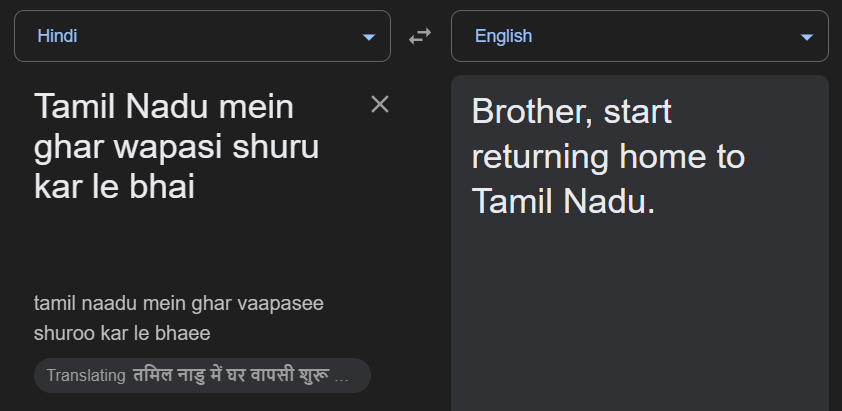Click 'ghar wapasi shuru' in the source box

pyautogui.click(x=176, y=147)
